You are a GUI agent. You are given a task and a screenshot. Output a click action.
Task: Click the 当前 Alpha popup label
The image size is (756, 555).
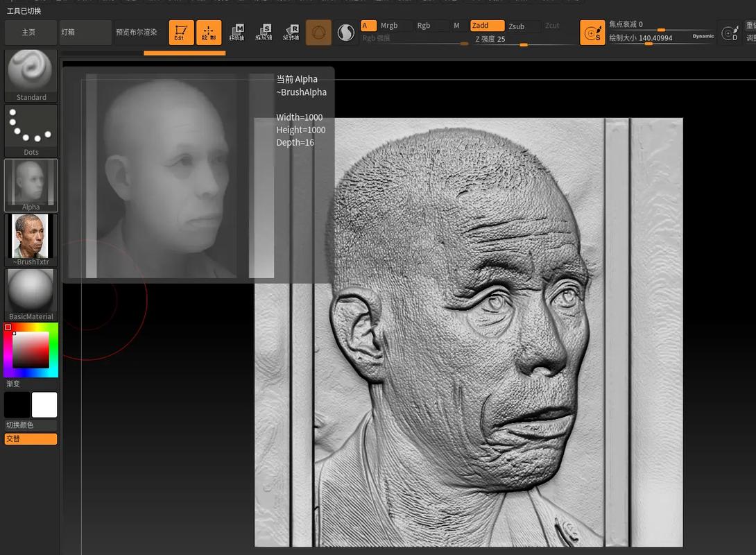click(x=297, y=79)
